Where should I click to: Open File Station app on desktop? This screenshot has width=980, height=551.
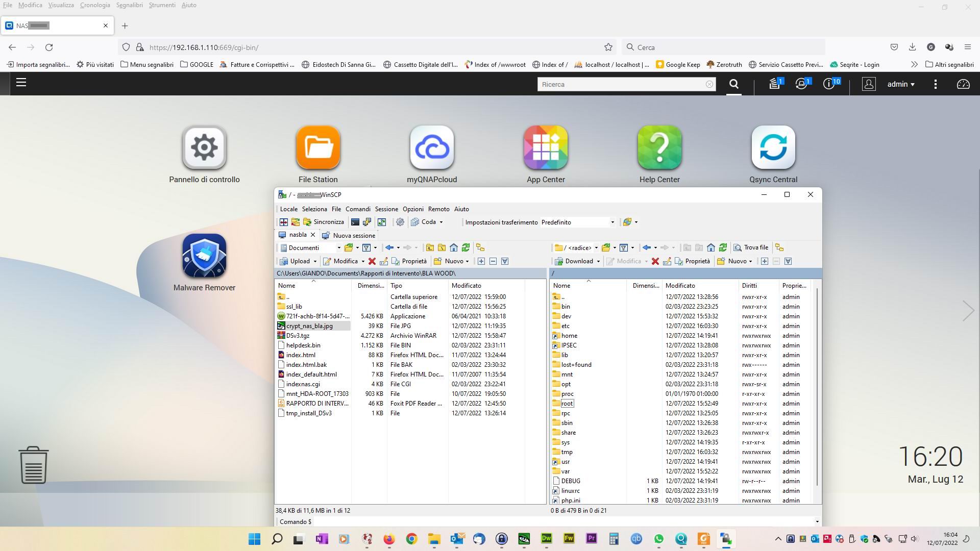318,154
